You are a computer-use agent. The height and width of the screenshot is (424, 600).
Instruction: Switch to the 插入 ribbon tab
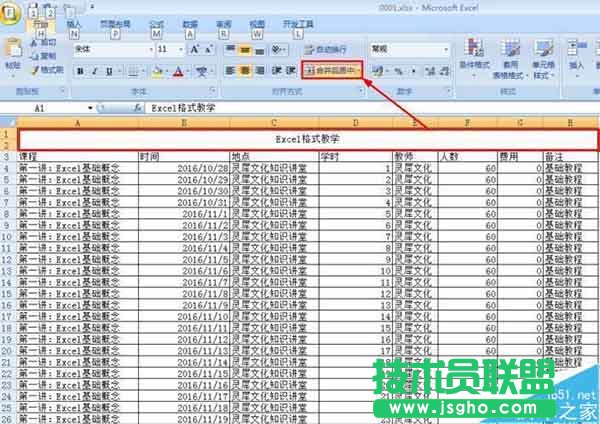click(x=74, y=23)
